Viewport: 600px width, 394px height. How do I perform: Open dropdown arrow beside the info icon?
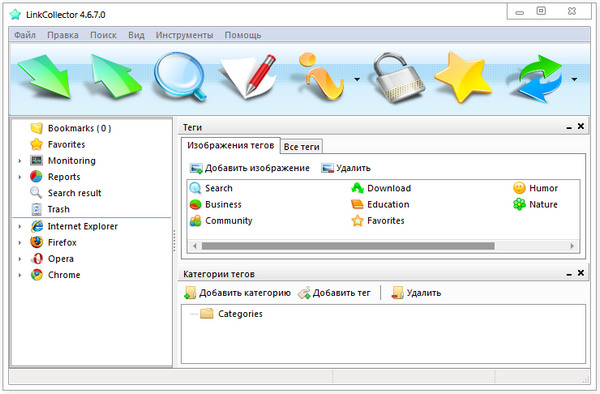[357, 80]
